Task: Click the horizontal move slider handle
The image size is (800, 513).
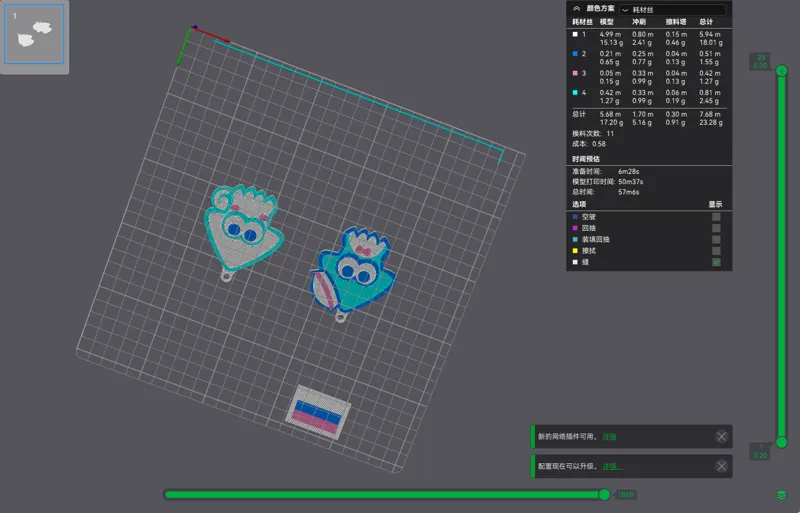Action: pos(604,494)
